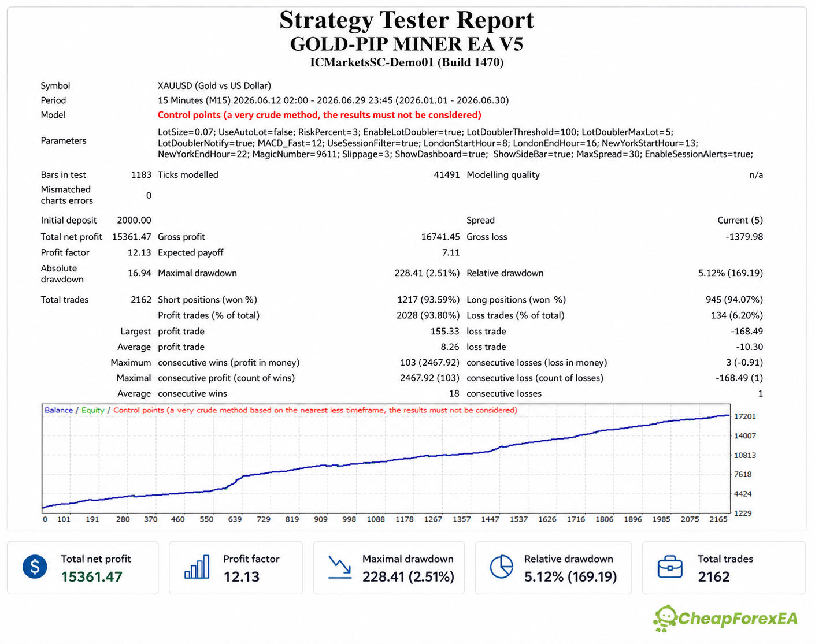815x644 pixels.
Task: Click the Gross profit value 16741.45
Action: 440,237
